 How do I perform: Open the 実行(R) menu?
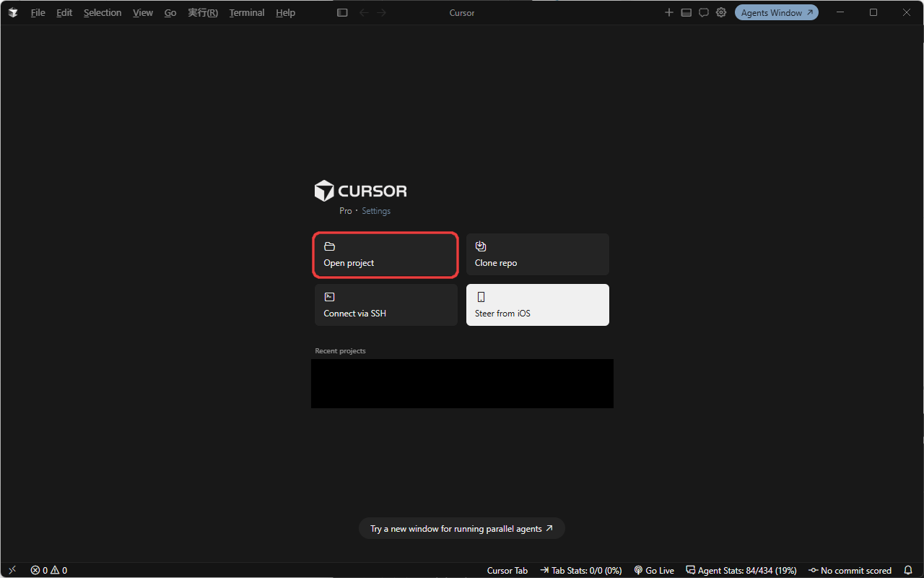pyautogui.click(x=203, y=13)
